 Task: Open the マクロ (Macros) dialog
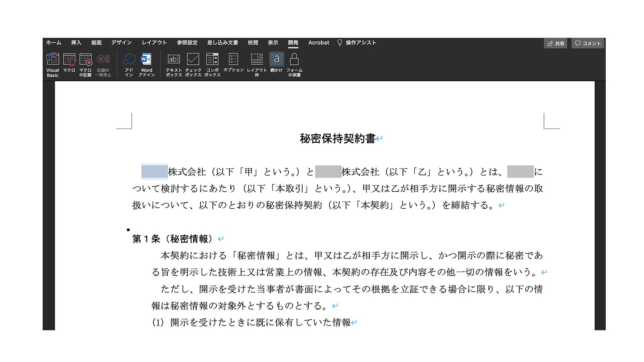(x=69, y=63)
